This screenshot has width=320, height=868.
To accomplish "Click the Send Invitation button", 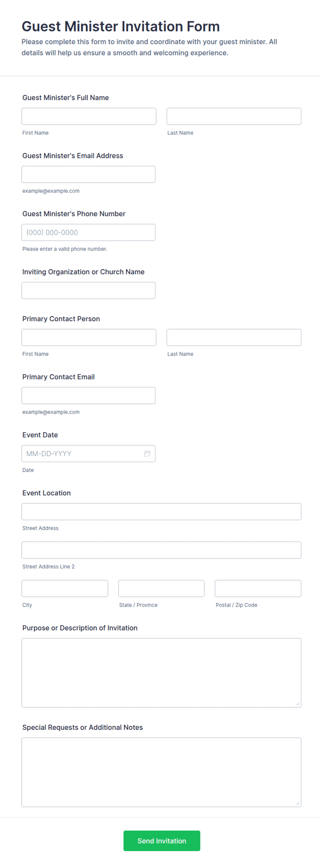I will tap(162, 840).
